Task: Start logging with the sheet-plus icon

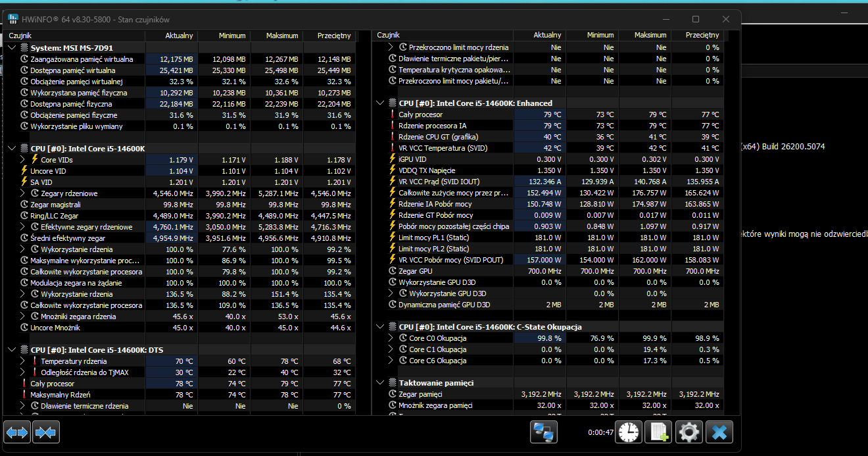Action: (658, 432)
